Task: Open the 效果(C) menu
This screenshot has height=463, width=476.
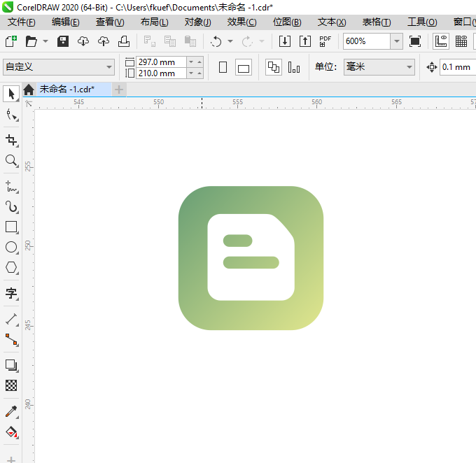Action: point(241,22)
